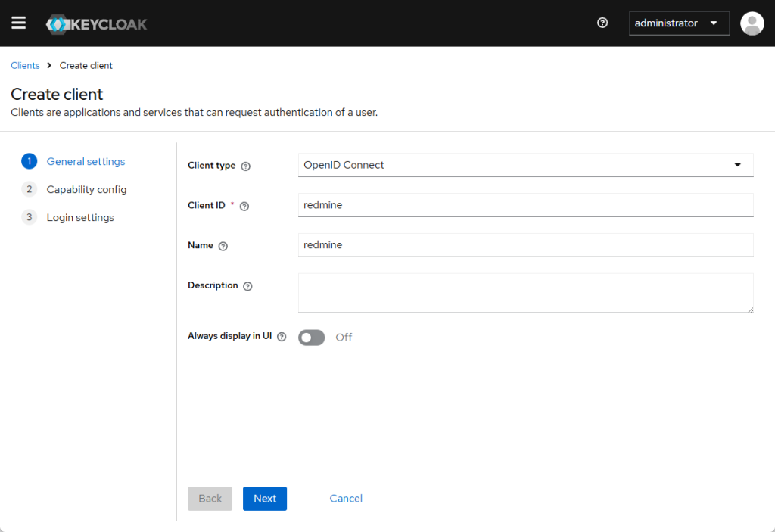Show help for Client ID
The image size is (775, 532).
(244, 206)
